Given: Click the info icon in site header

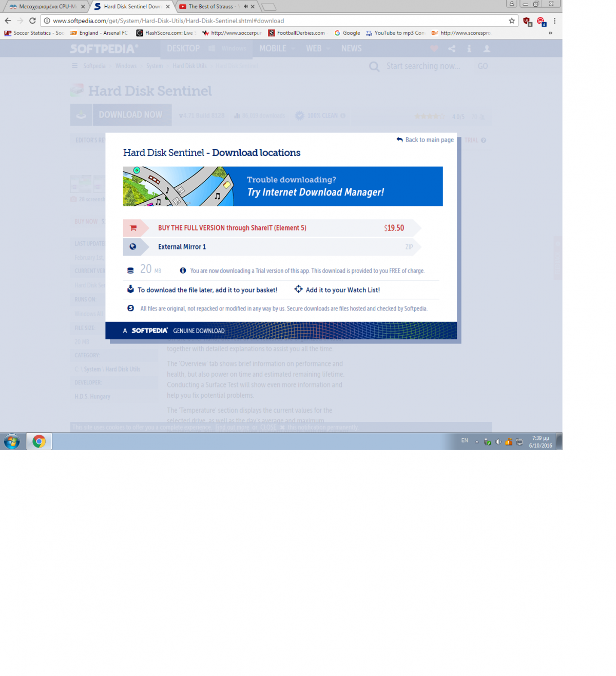Looking at the screenshot, I should pos(469,48).
